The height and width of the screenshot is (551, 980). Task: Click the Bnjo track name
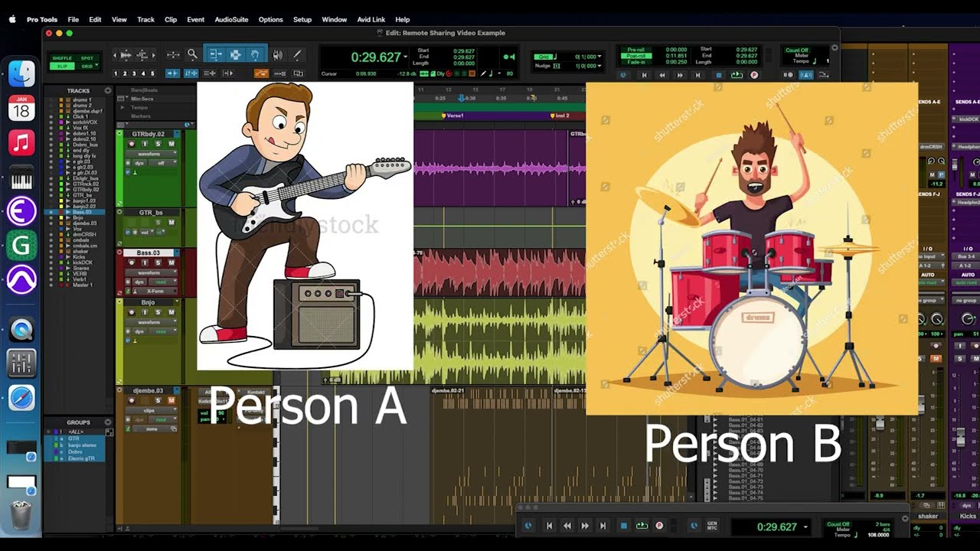[148, 302]
